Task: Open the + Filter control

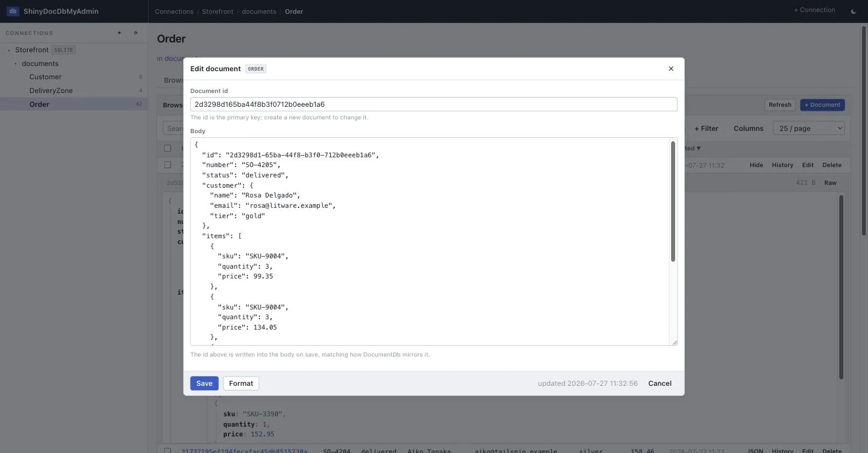Action: coord(706,129)
